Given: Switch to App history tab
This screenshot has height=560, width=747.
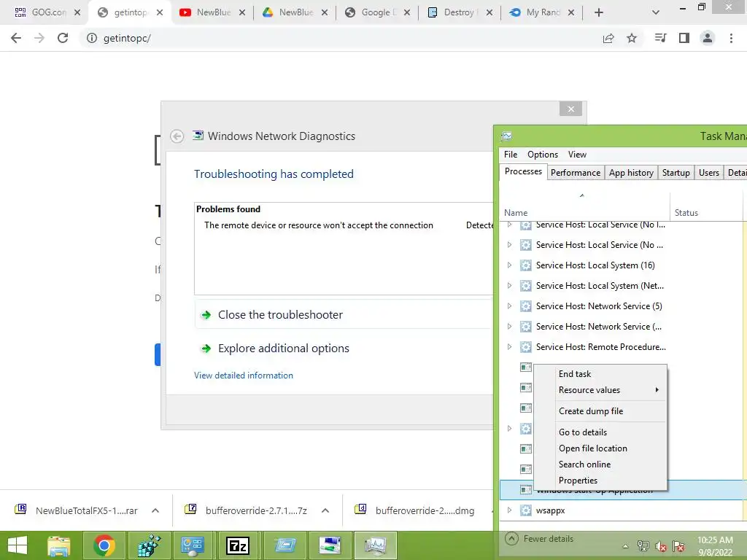Looking at the screenshot, I should pos(631,172).
